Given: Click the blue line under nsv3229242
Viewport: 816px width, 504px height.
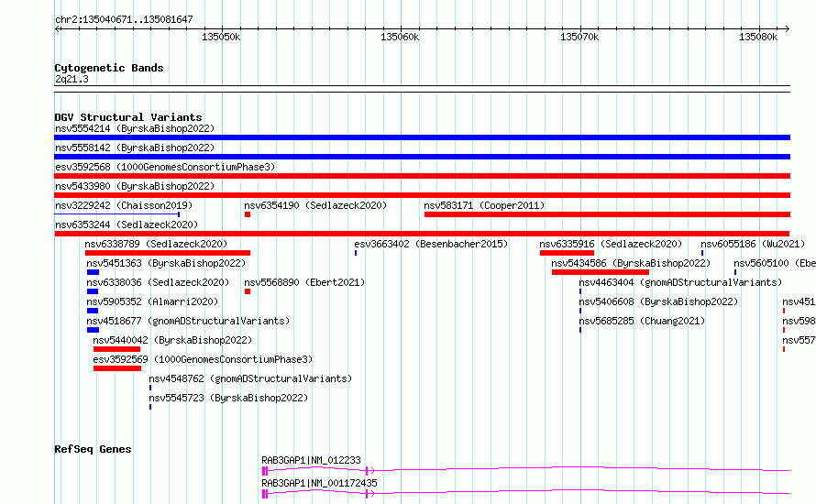Looking at the screenshot, I should click(117, 214).
